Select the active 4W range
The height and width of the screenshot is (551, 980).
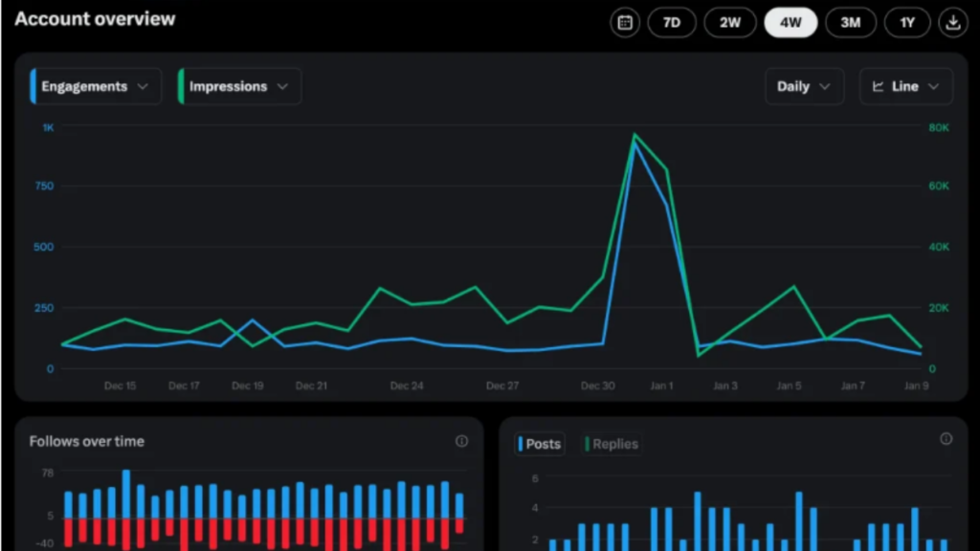pos(791,23)
